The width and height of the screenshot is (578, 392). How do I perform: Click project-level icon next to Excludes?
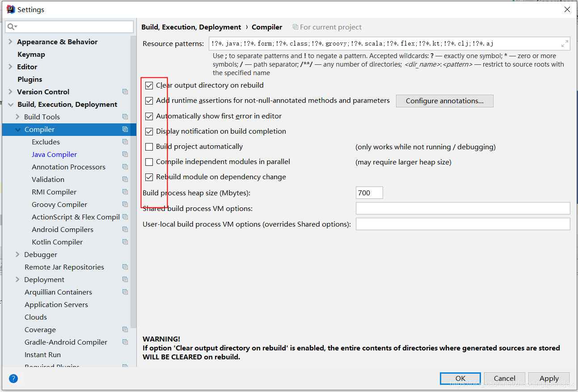click(125, 142)
